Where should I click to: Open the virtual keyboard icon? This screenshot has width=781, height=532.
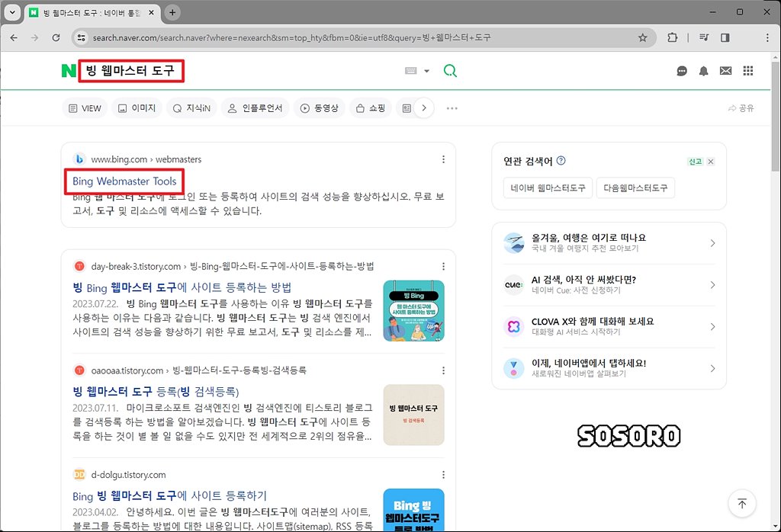pyautogui.click(x=411, y=71)
